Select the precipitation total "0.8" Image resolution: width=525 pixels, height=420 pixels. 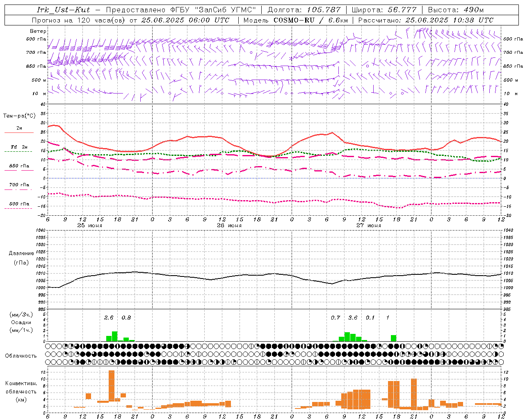pos(126,317)
